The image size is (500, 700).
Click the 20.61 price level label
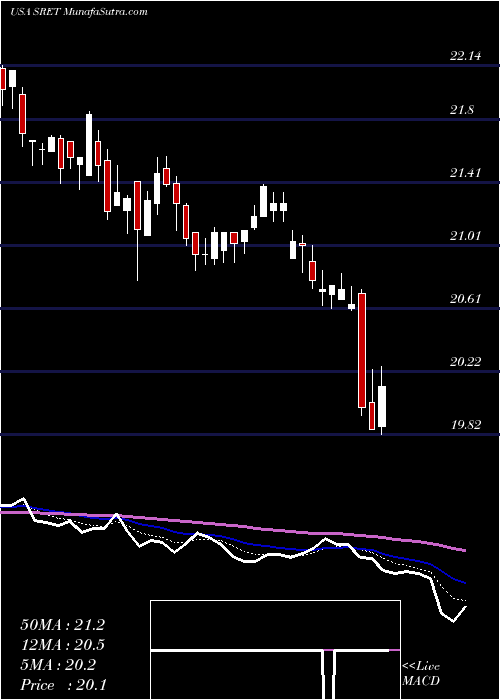pyautogui.click(x=465, y=299)
